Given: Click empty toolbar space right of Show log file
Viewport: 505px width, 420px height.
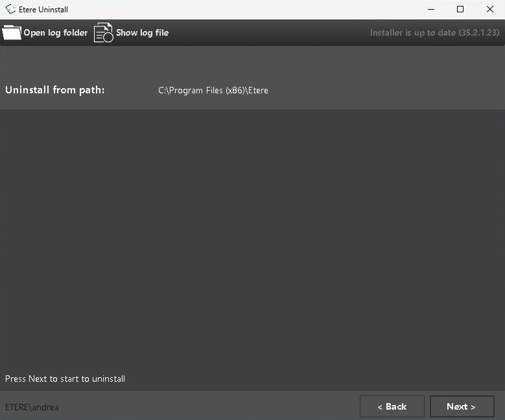Looking at the screenshot, I should tap(266, 32).
